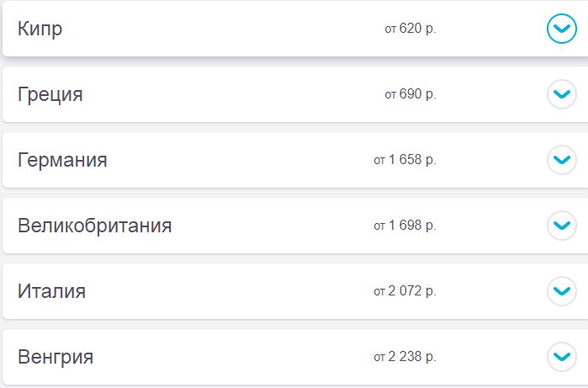Click the price от 620 р.
The height and width of the screenshot is (388, 588).
coord(411,29)
